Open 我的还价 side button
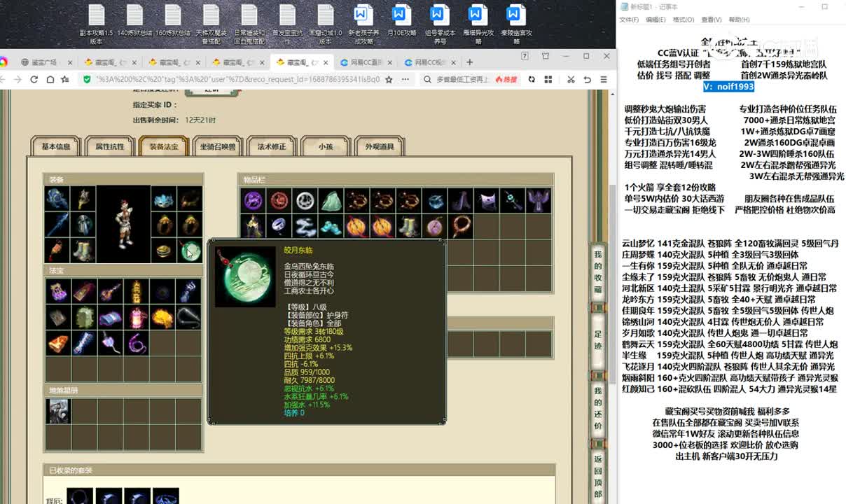This screenshot has height=504, width=846. point(597,408)
